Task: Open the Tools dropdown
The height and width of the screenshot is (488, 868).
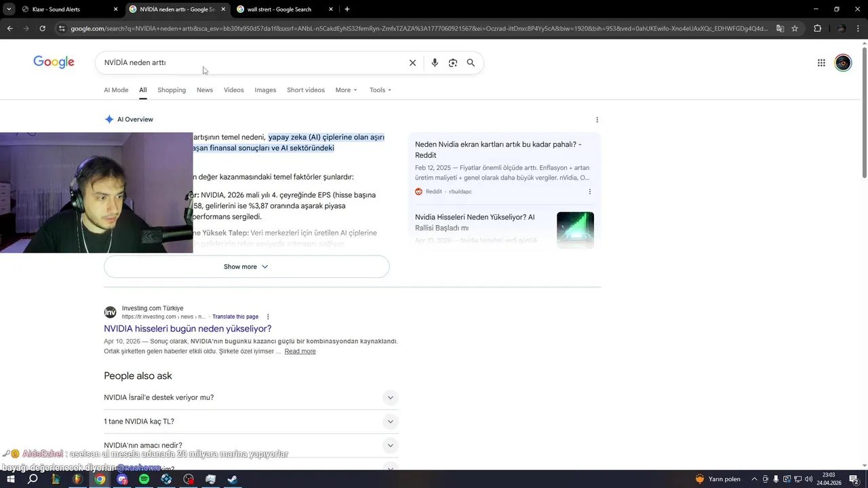Action: (380, 90)
